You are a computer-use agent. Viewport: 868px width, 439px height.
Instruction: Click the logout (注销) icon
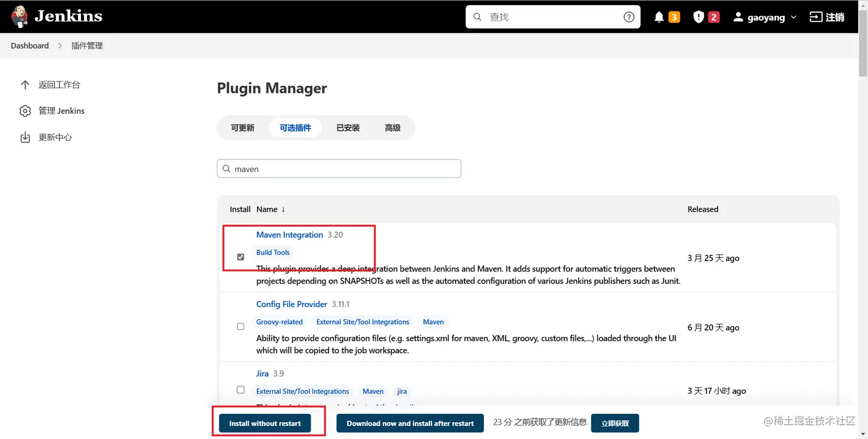[815, 17]
